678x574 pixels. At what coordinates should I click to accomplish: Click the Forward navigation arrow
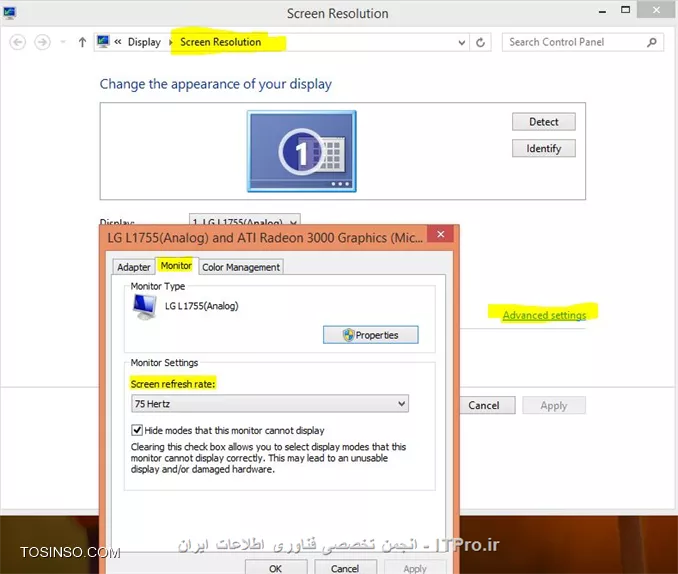[x=42, y=42]
